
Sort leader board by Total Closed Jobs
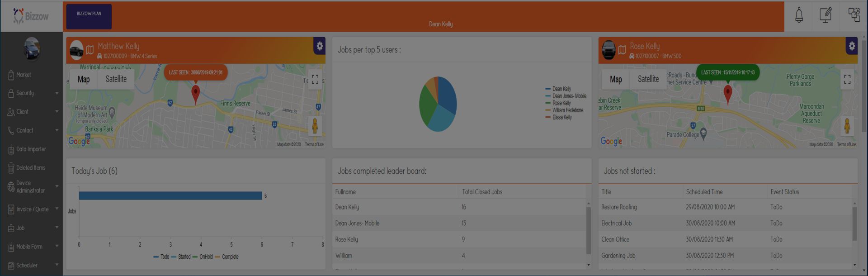482,192
